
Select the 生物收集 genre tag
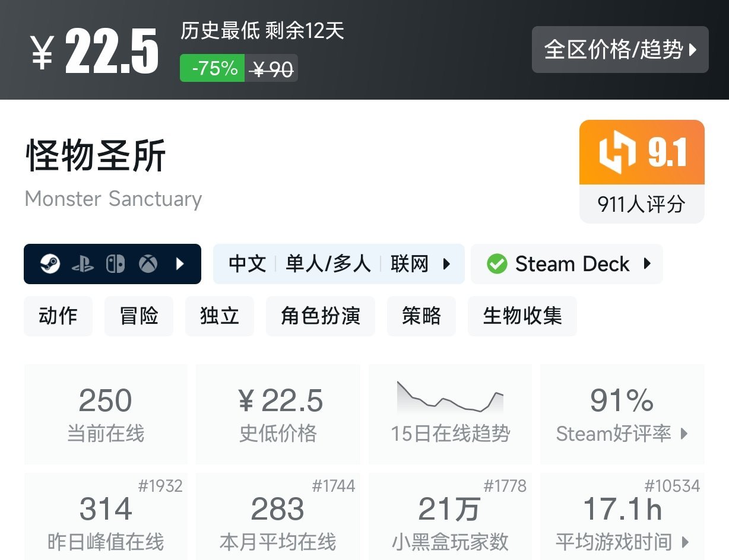pos(522,316)
